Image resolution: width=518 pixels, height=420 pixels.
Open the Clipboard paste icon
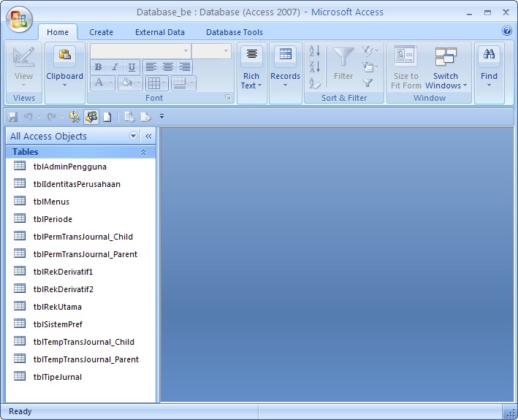pyautogui.click(x=65, y=55)
